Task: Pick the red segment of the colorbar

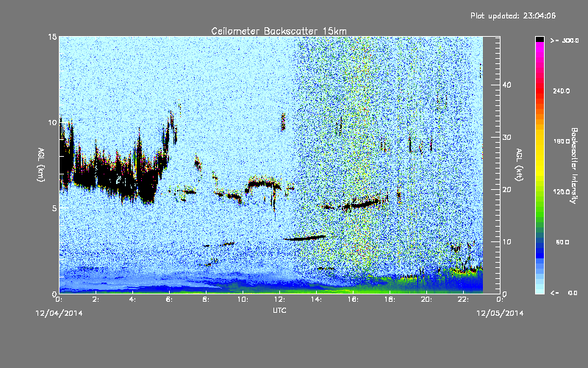Action: 539,90
